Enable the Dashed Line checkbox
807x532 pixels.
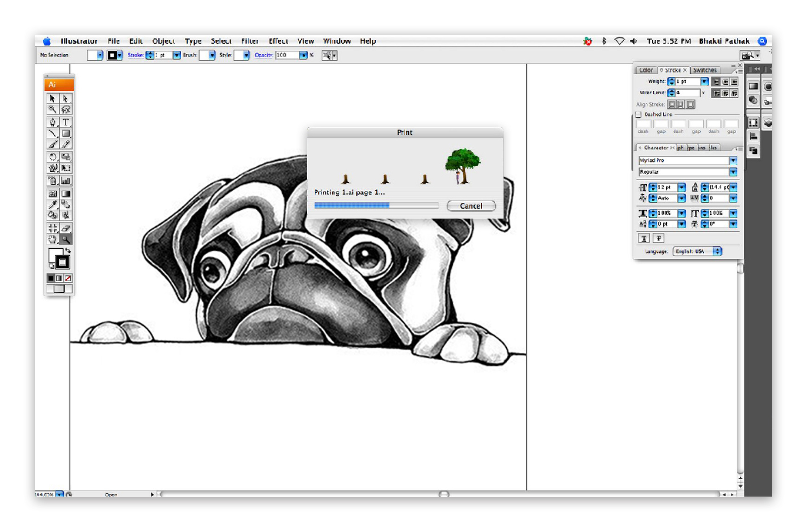[638, 114]
